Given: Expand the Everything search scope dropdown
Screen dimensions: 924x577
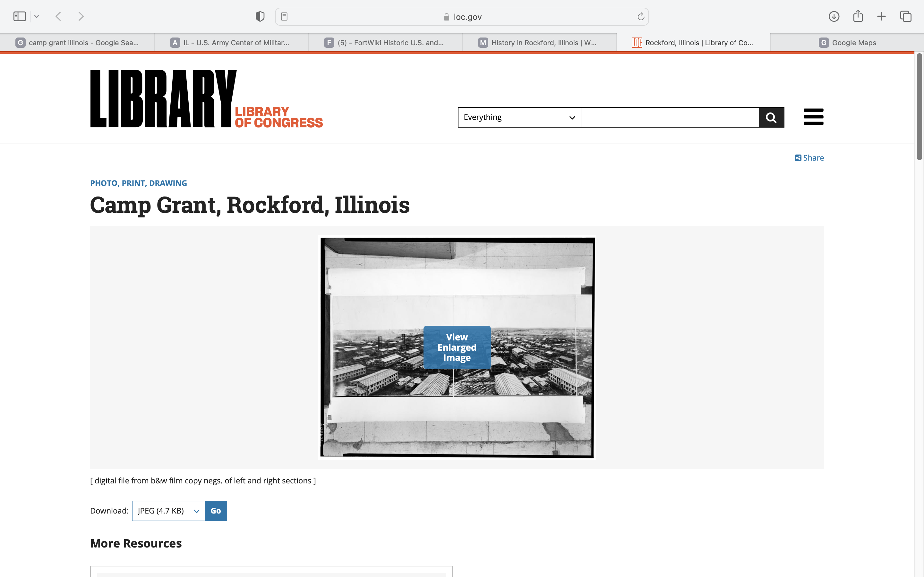Looking at the screenshot, I should [x=519, y=118].
